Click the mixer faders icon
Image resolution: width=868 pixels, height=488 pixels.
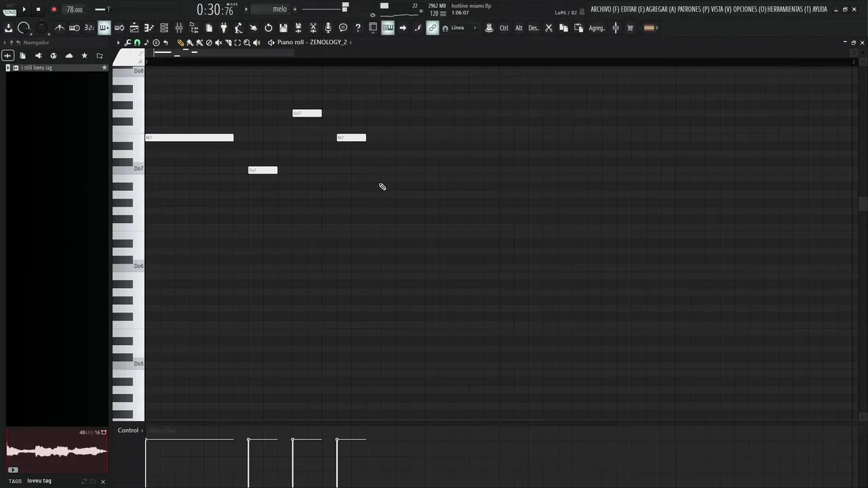coord(179,28)
